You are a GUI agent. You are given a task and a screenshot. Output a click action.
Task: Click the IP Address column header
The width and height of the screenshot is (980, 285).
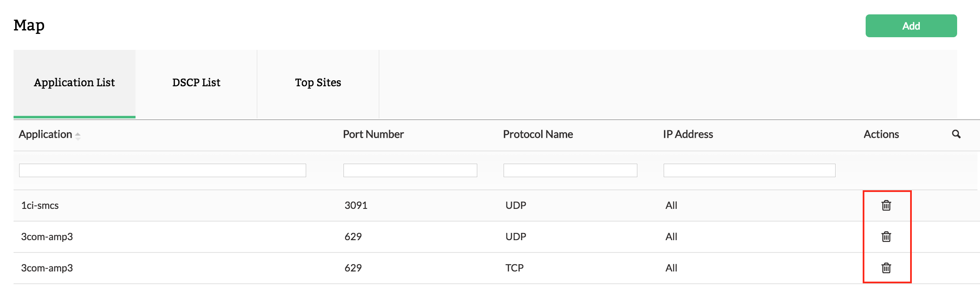(x=688, y=134)
